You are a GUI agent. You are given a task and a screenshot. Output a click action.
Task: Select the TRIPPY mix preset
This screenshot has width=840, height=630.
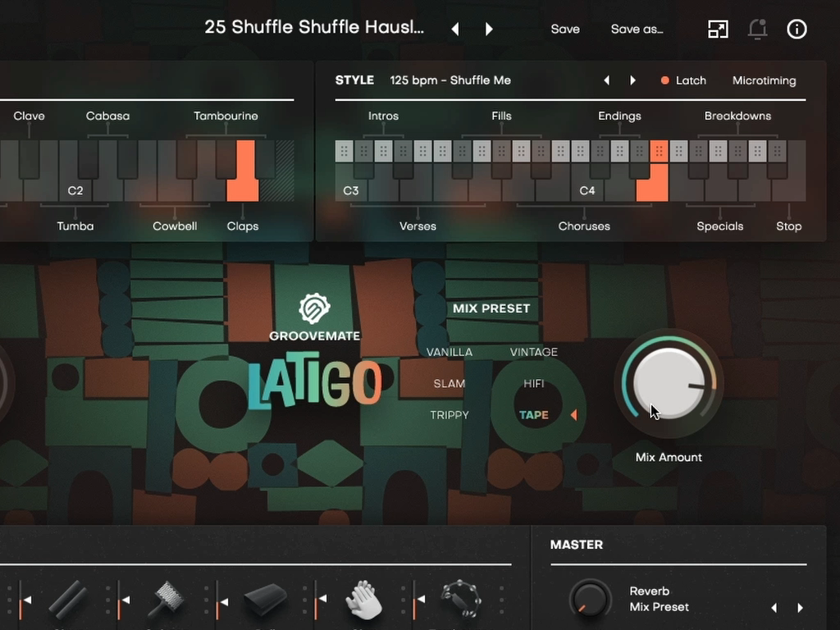coord(450,415)
